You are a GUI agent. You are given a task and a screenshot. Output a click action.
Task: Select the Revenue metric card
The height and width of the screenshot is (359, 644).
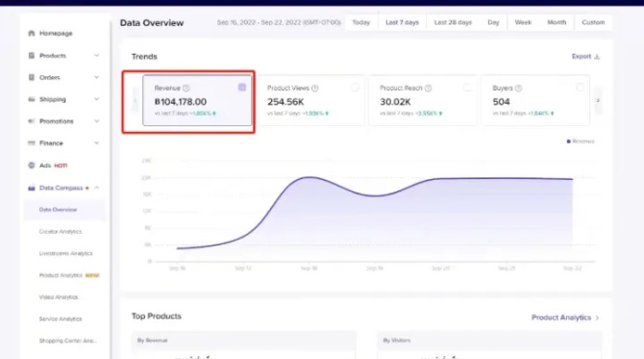[x=197, y=100]
